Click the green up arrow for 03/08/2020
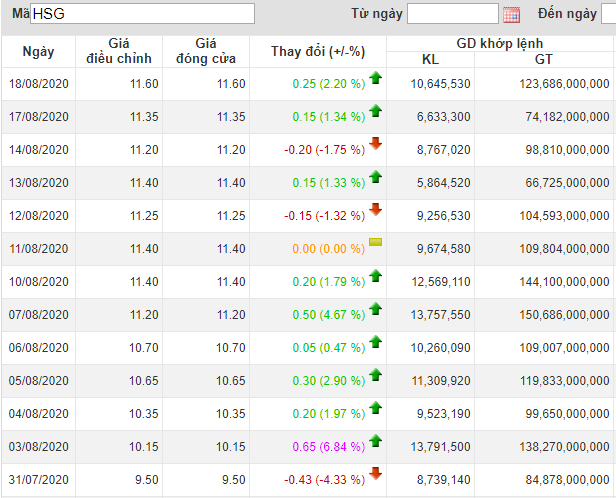The image size is (616, 498). tap(376, 441)
